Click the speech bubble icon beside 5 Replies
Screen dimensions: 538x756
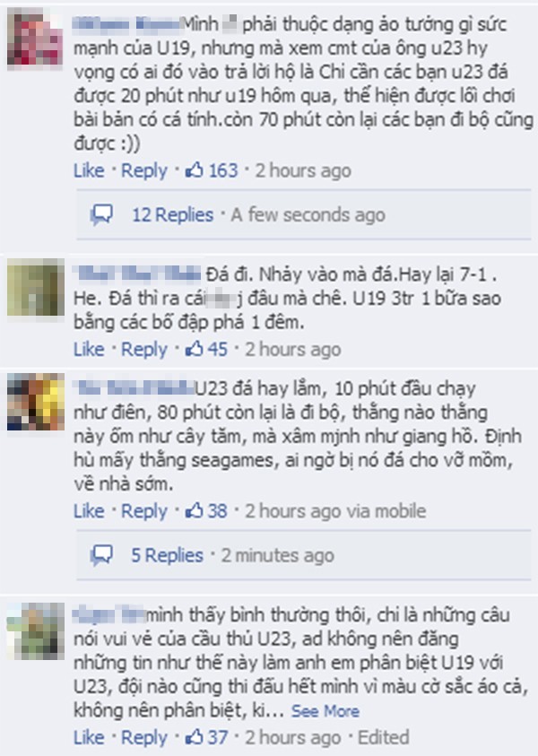(101, 555)
